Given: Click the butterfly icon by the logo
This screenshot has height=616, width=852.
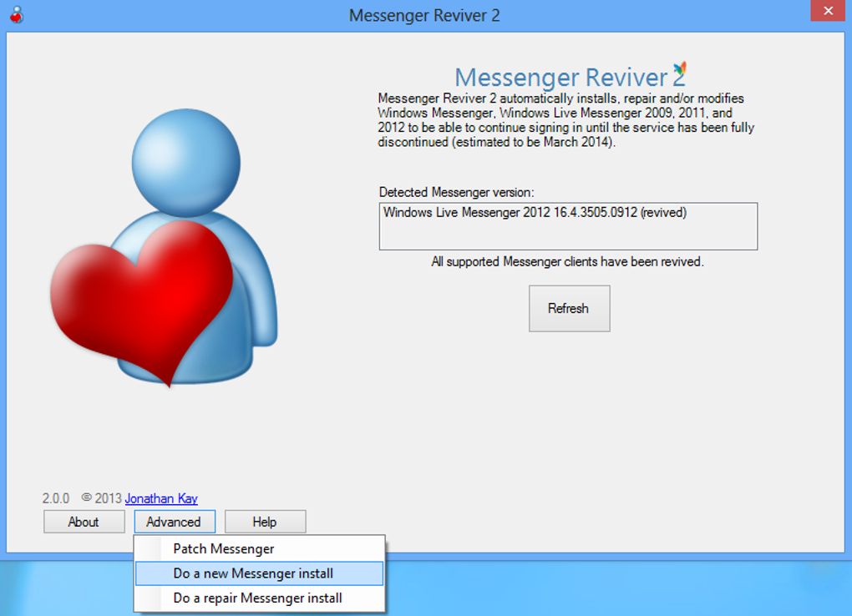Looking at the screenshot, I should [680, 69].
